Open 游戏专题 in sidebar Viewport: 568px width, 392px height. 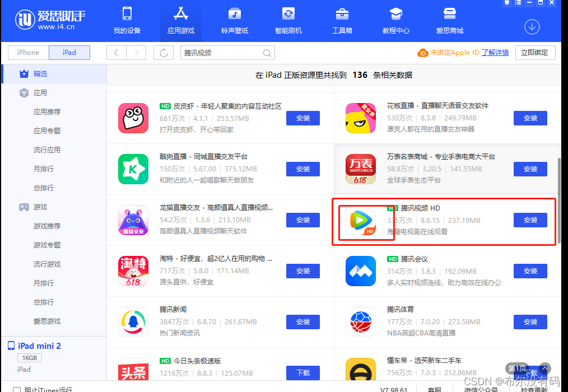[46, 245]
